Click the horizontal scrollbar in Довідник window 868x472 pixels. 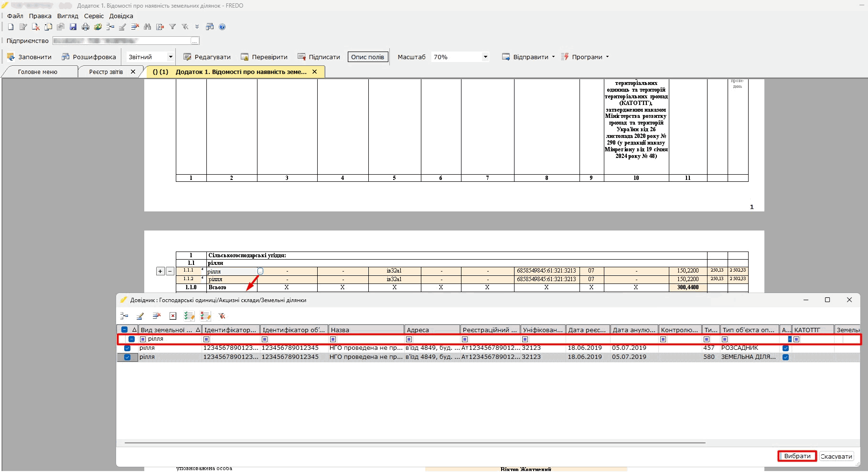tap(415, 443)
